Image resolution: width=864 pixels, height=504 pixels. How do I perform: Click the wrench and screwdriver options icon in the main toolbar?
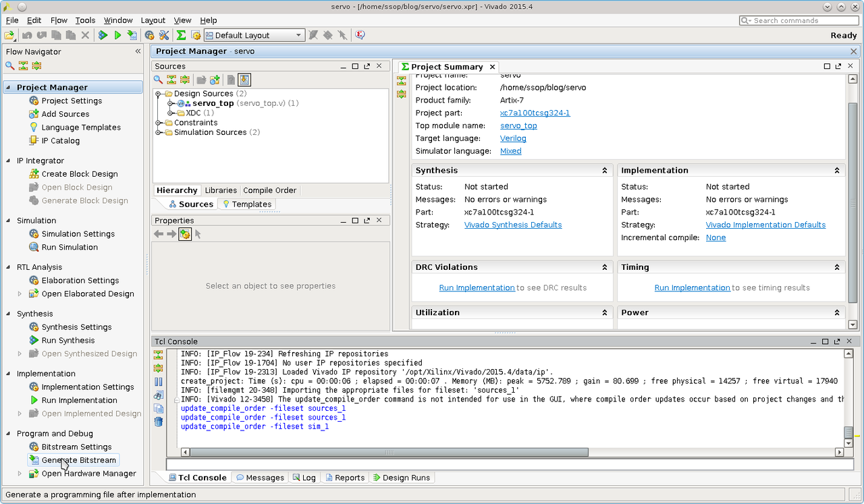[164, 35]
